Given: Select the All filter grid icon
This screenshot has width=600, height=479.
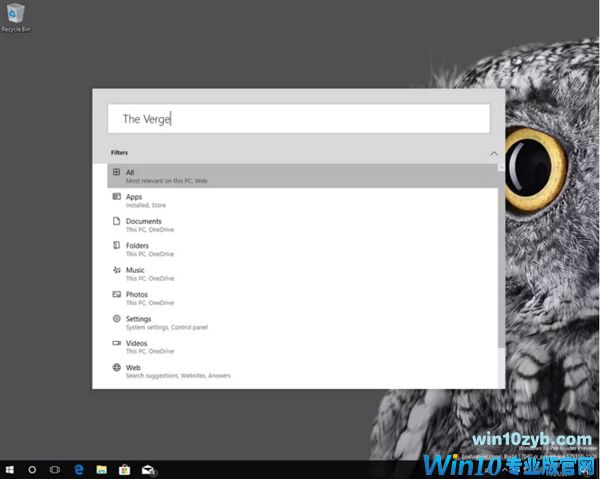Looking at the screenshot, I should [117, 172].
